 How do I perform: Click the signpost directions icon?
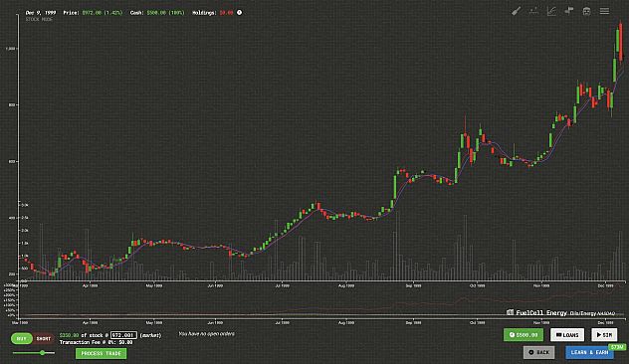[569, 11]
